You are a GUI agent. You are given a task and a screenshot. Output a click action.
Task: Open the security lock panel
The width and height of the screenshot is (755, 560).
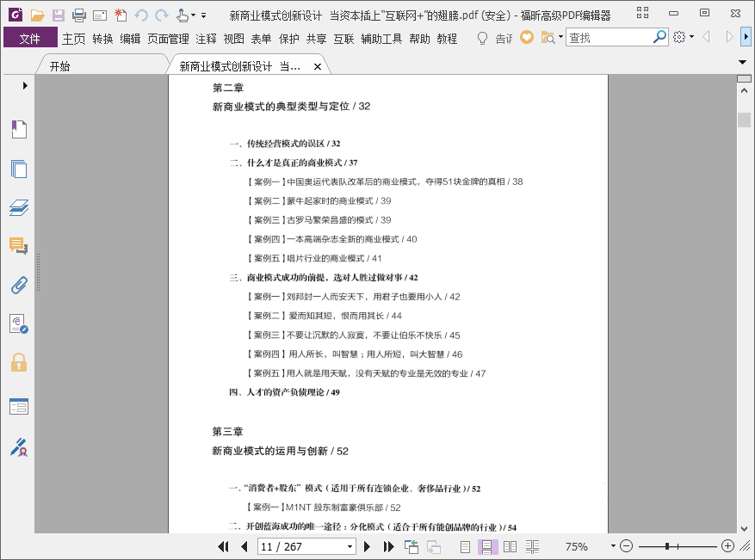[x=19, y=362]
